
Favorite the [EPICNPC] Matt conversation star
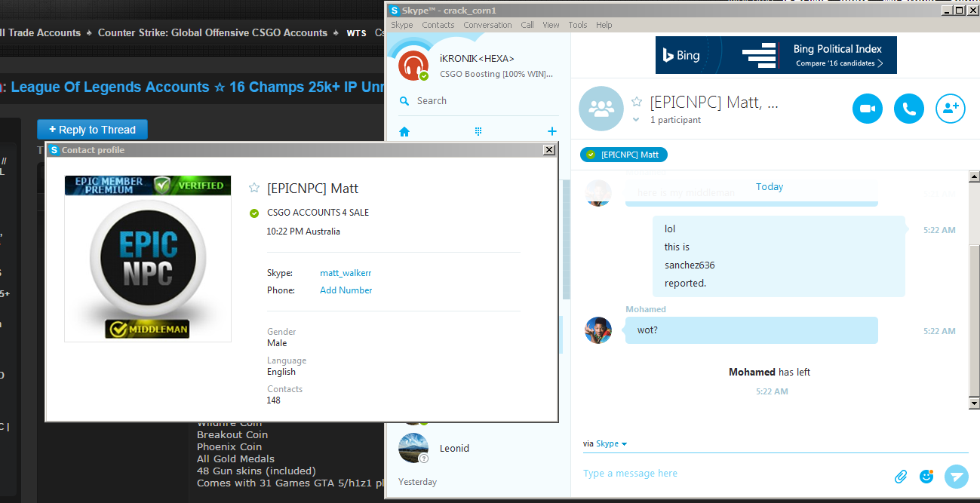pos(637,102)
